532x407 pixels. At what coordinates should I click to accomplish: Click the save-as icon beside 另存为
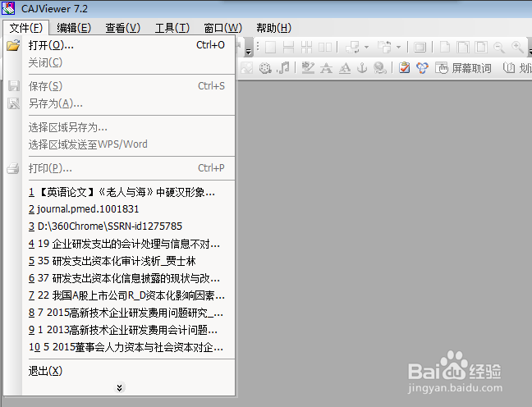click(14, 103)
